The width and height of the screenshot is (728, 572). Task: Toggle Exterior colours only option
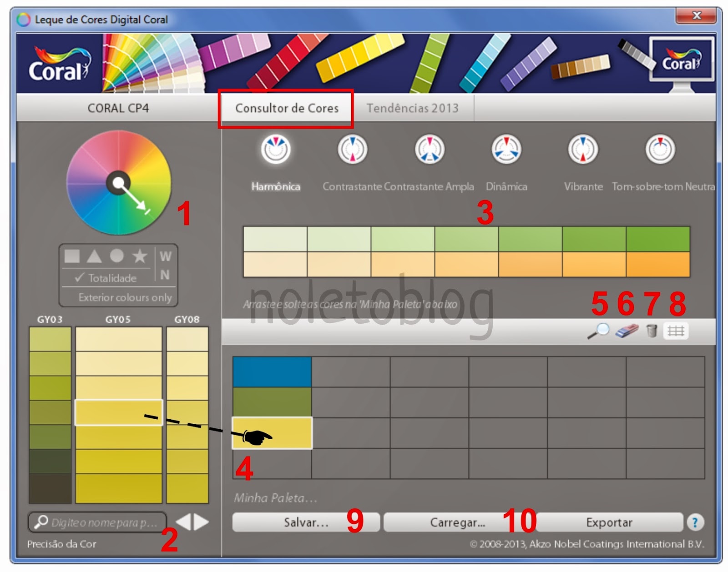[125, 297]
